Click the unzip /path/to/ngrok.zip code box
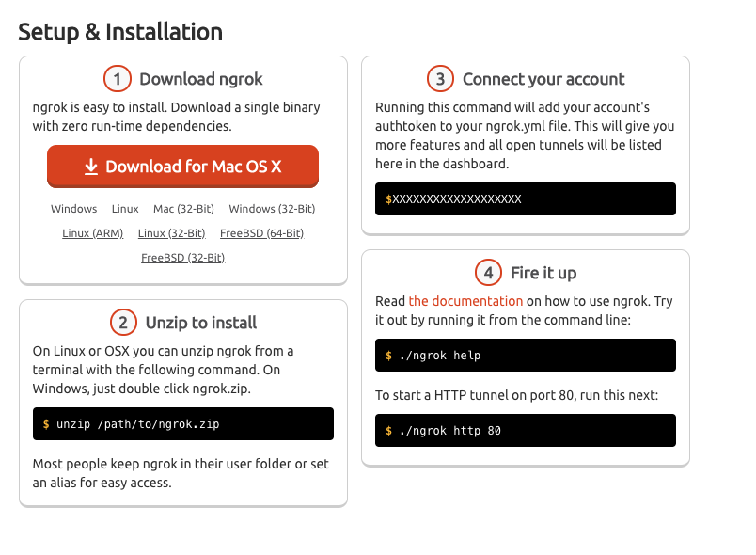 [183, 424]
